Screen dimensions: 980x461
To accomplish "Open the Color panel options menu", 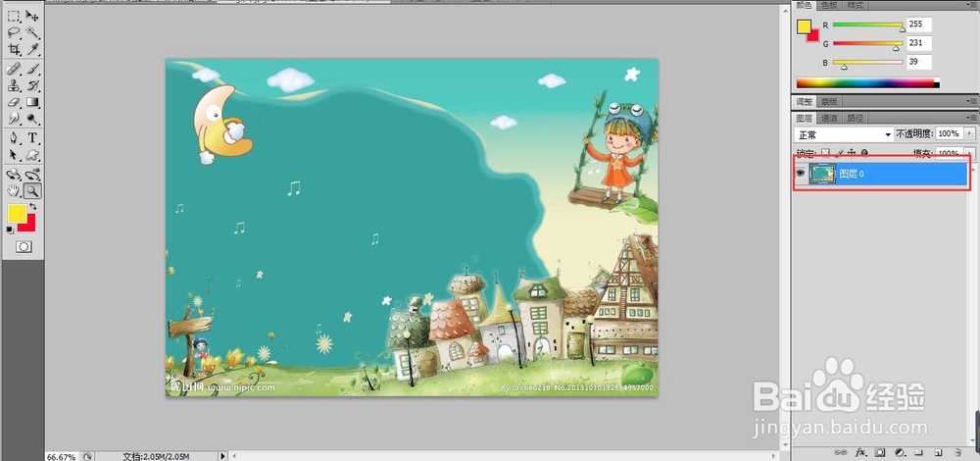I will coord(973,6).
